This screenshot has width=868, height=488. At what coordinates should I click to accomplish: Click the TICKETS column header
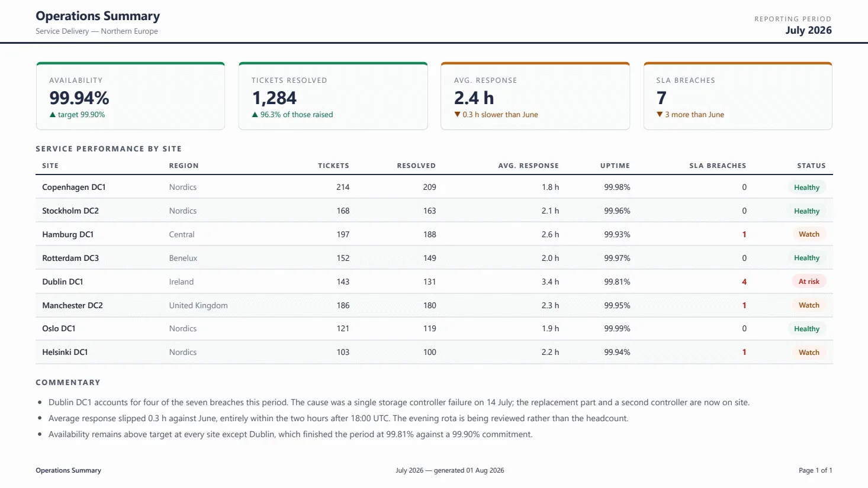[x=333, y=166]
